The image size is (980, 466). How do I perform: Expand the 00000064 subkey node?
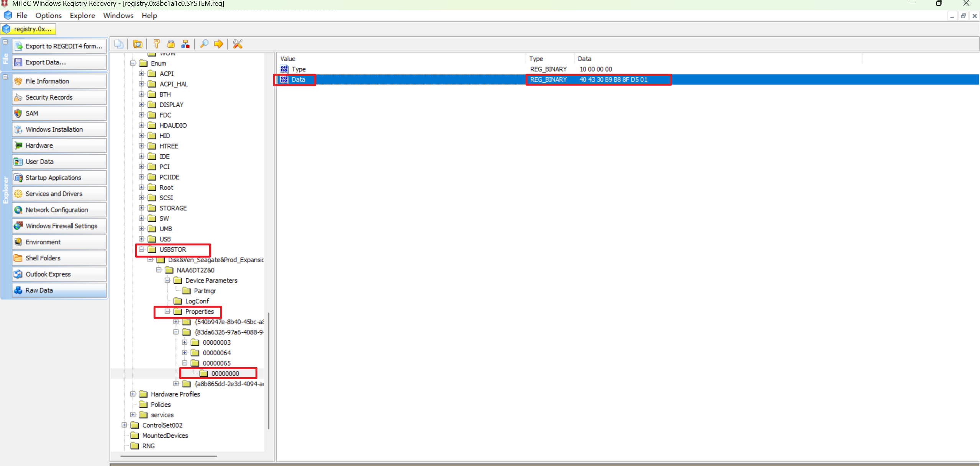click(x=185, y=353)
